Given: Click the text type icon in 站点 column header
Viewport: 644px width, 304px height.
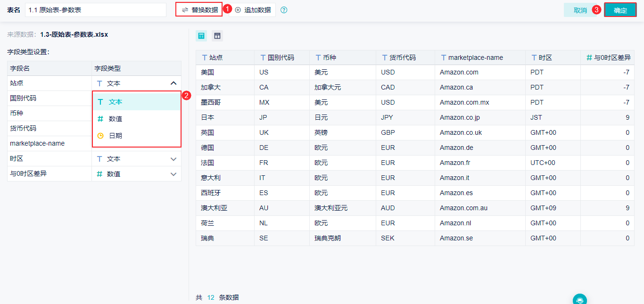Looking at the screenshot, I should pos(204,58).
